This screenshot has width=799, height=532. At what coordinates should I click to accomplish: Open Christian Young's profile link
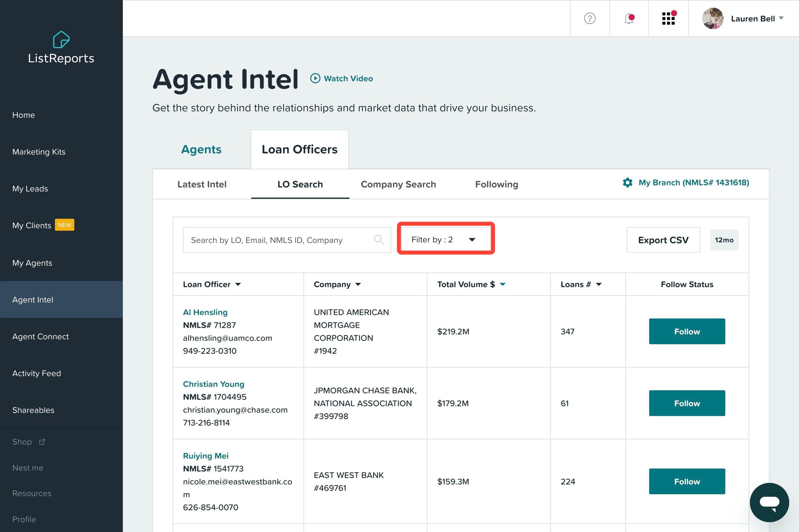(x=214, y=384)
